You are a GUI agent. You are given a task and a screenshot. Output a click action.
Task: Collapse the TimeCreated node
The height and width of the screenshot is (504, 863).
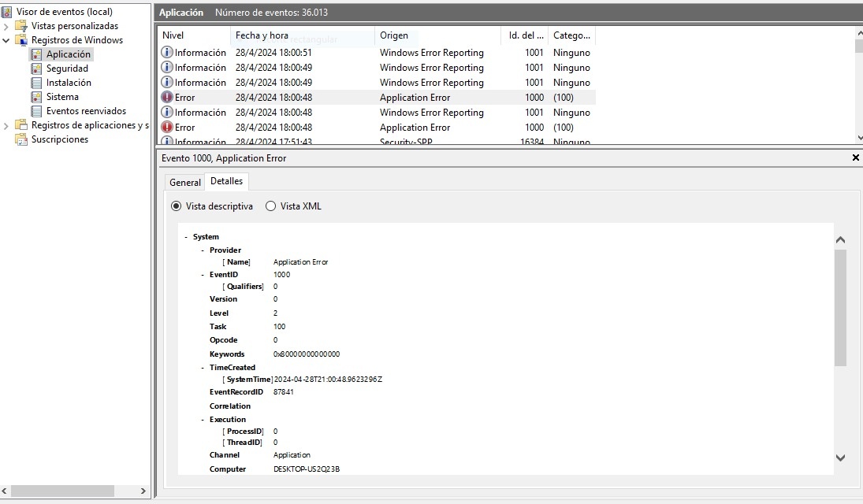203,368
